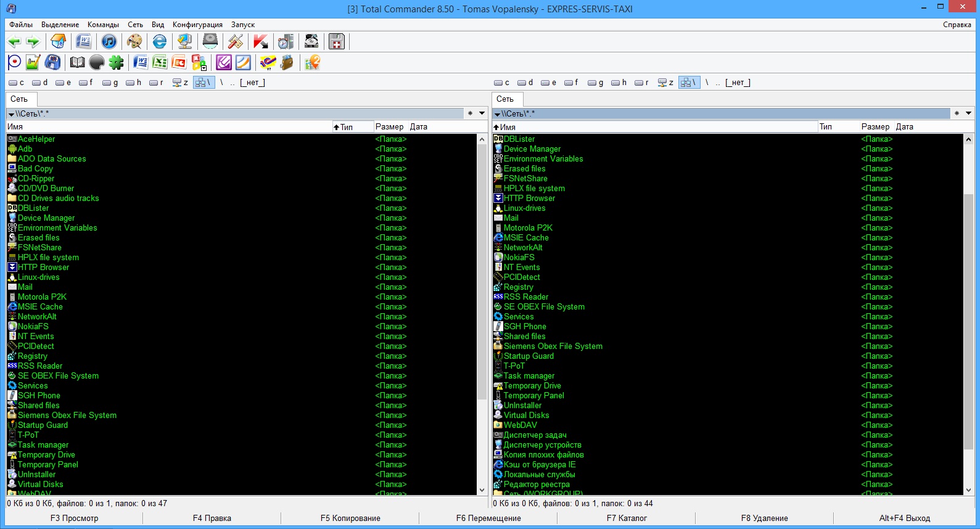Click the red dot circle icon
980x529 pixels.
tap(14, 62)
